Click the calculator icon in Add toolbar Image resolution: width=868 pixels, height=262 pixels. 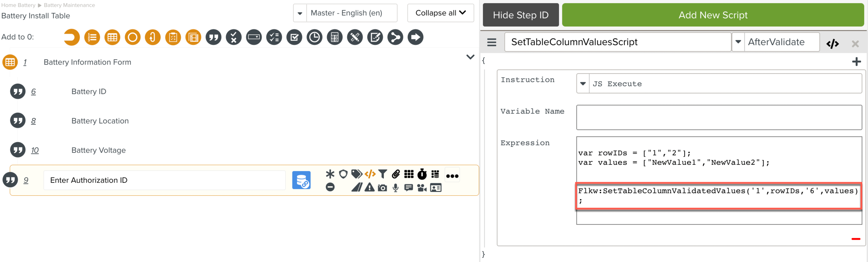coord(335,37)
